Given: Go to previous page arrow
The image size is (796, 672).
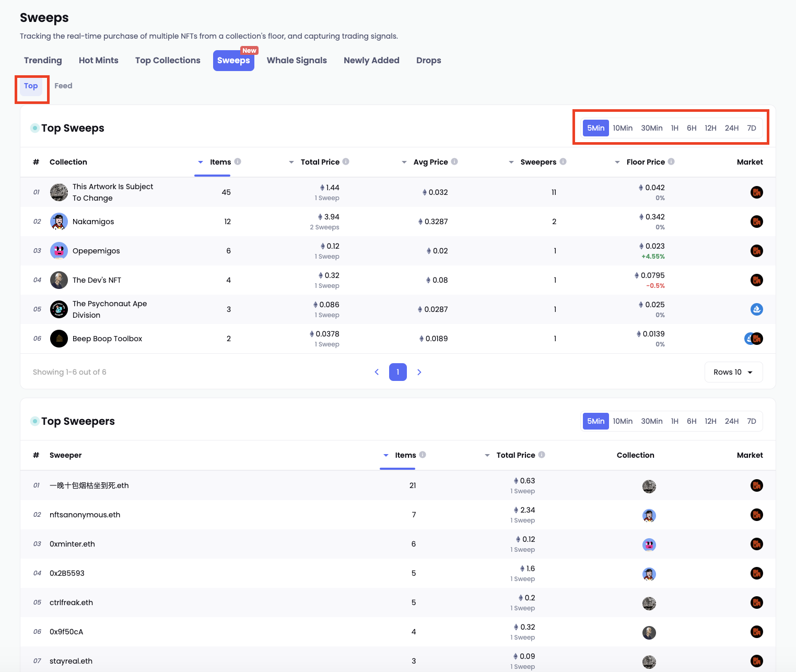Looking at the screenshot, I should click(377, 372).
